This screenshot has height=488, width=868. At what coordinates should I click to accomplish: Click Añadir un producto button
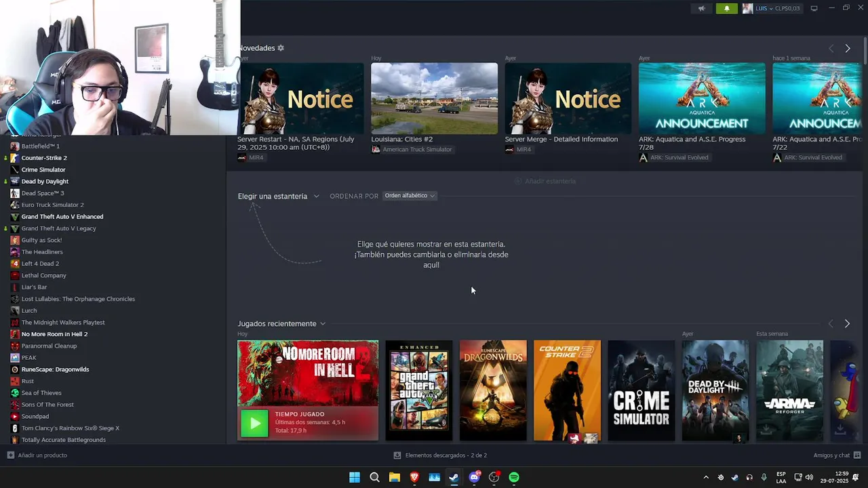37,455
